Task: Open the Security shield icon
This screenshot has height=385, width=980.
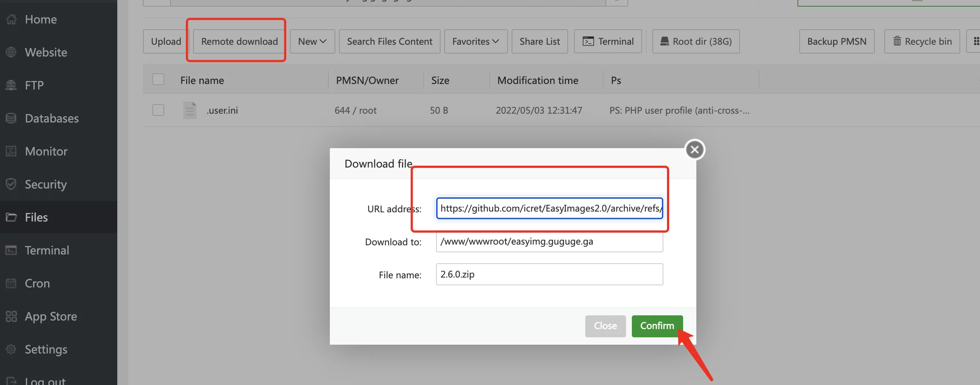Action: pos(11,184)
